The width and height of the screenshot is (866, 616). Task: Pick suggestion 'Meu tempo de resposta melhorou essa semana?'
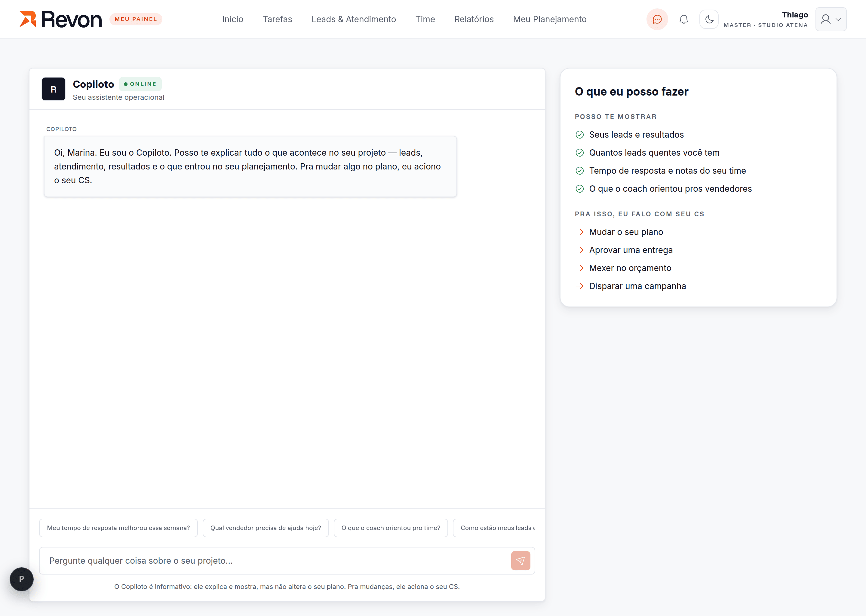tap(118, 528)
